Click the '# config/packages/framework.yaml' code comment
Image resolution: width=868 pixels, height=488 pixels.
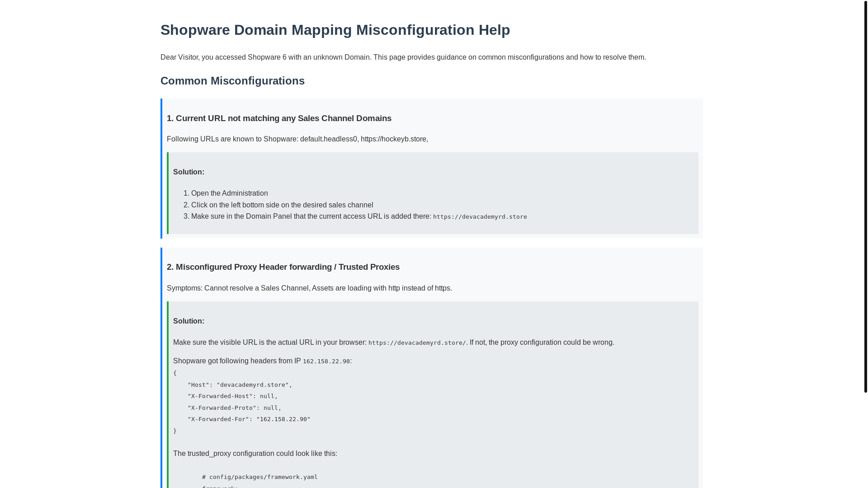(259, 477)
